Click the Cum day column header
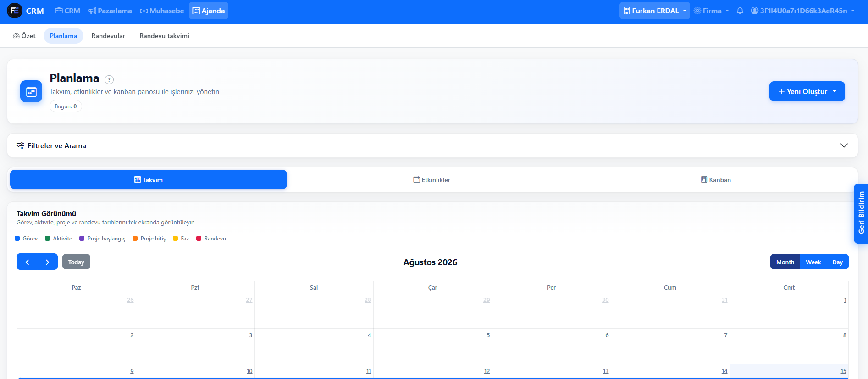Image resolution: width=868 pixels, height=379 pixels. 670,288
